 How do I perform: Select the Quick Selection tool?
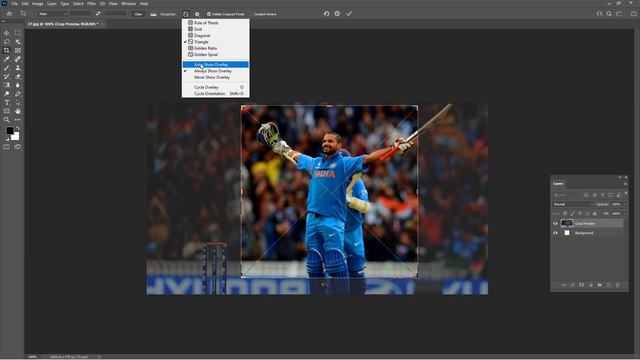point(18,42)
